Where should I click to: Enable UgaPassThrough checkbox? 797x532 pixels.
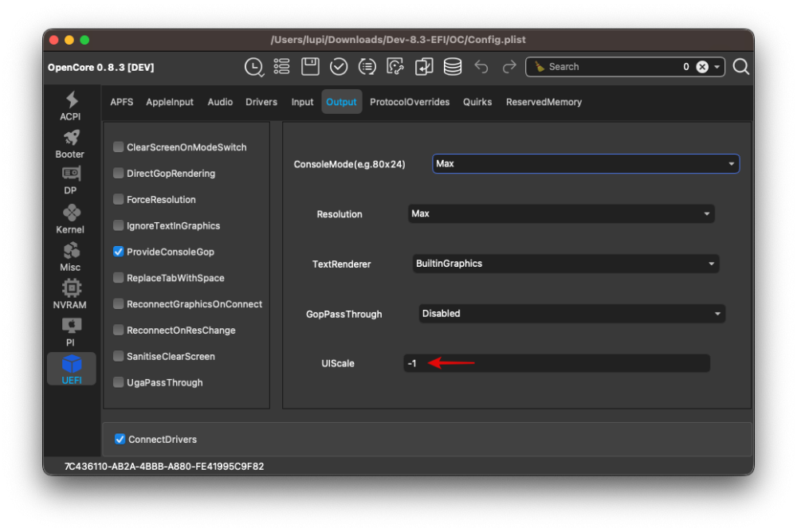(x=118, y=382)
